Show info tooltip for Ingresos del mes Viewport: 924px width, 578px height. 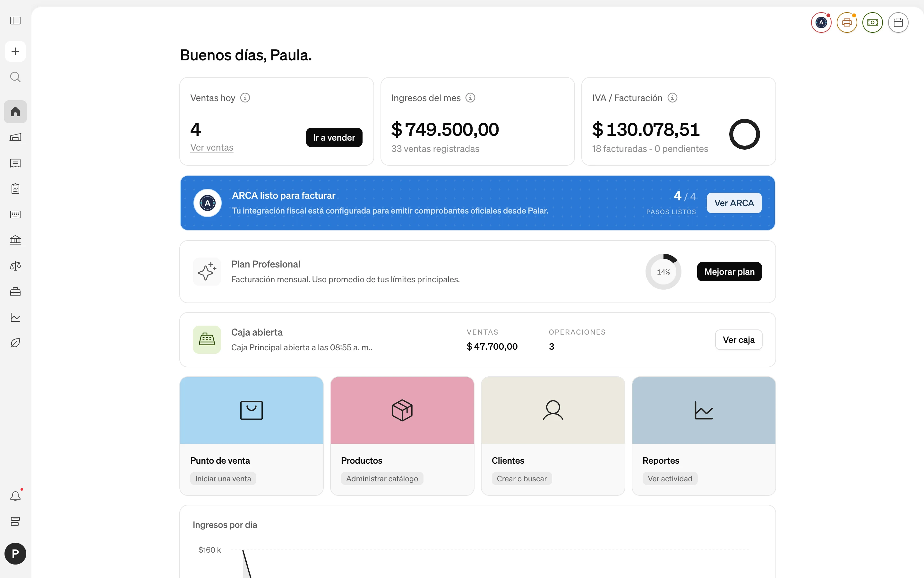click(470, 98)
